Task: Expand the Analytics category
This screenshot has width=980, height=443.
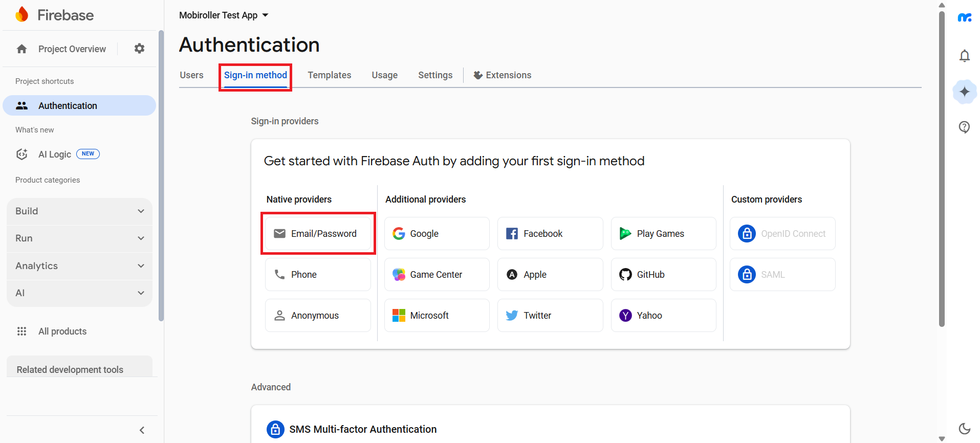Action: click(x=79, y=266)
